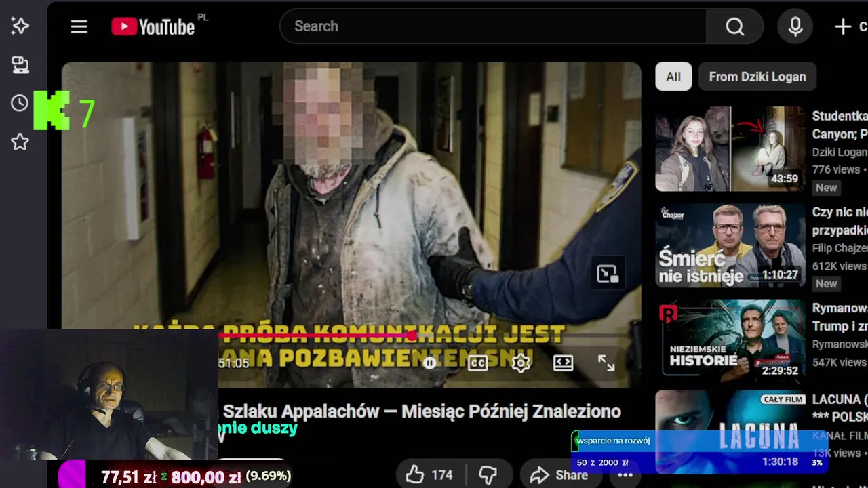868x488 pixels.
Task: Open the 'Czy nic nie' suggested video title
Action: pos(840,222)
